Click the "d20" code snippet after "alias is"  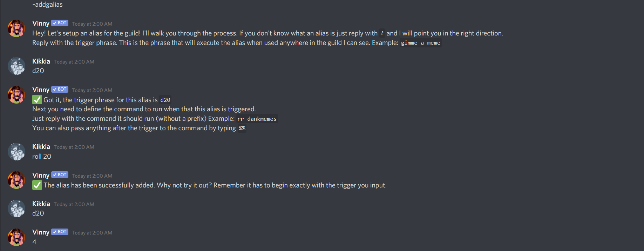165,100
